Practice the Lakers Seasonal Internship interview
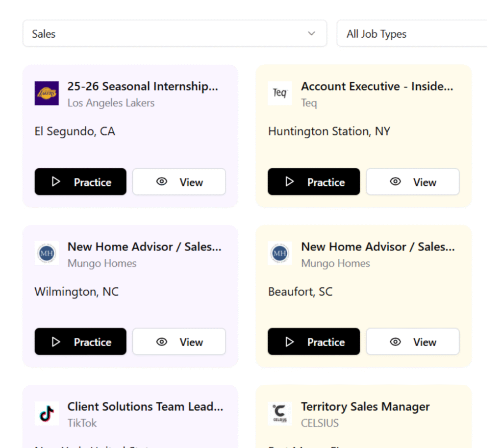This screenshot has width=502, height=448. 80,182
